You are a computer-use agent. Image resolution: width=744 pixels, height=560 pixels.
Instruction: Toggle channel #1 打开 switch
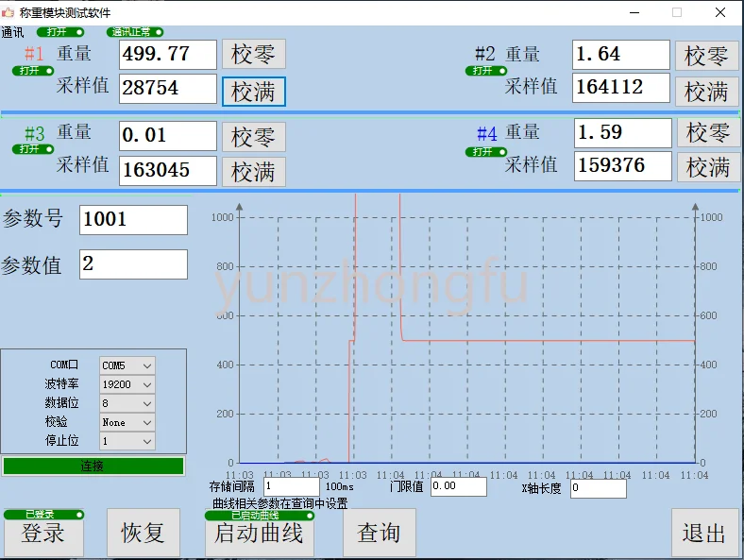click(x=34, y=71)
